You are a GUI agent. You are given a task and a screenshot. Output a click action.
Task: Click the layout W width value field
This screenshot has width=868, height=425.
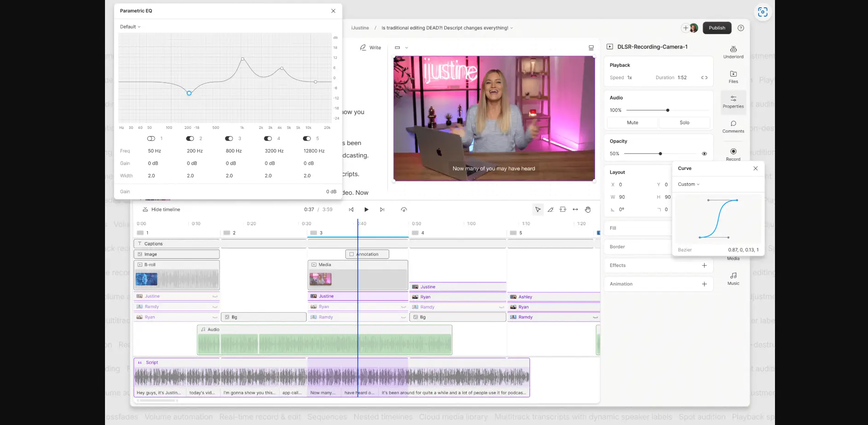(x=622, y=197)
